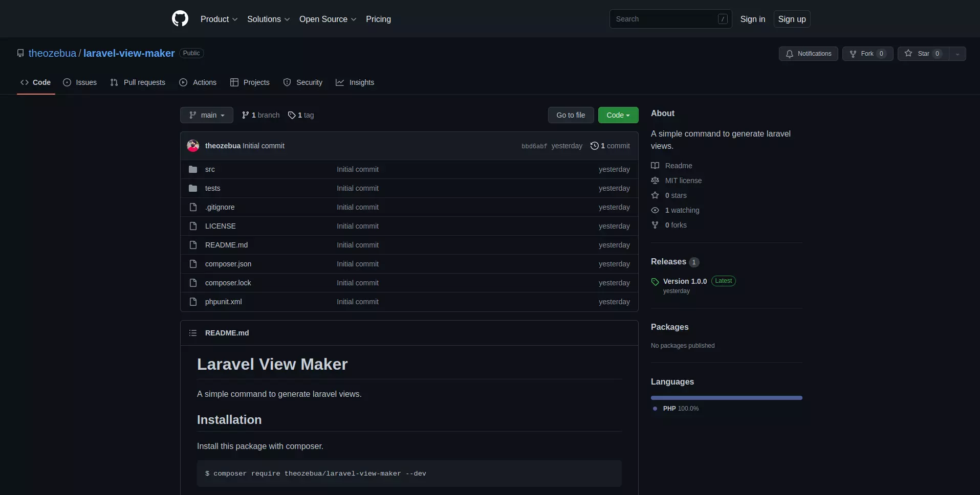Click the Readme book icon in About

[655, 166]
